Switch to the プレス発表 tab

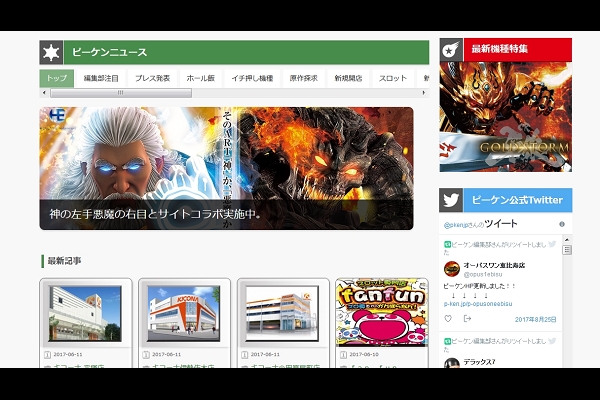[152, 78]
